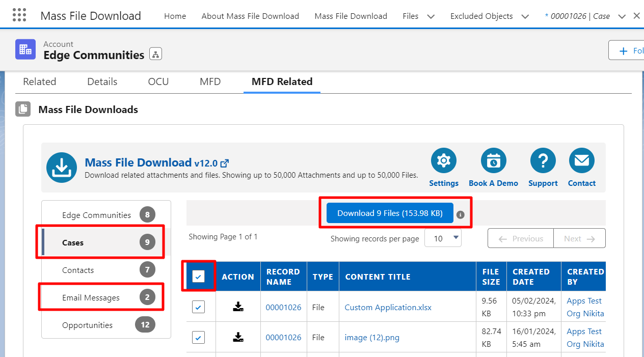The image size is (644, 357).
Task: Click the 9 count badge beside Cases
Action: point(147,242)
